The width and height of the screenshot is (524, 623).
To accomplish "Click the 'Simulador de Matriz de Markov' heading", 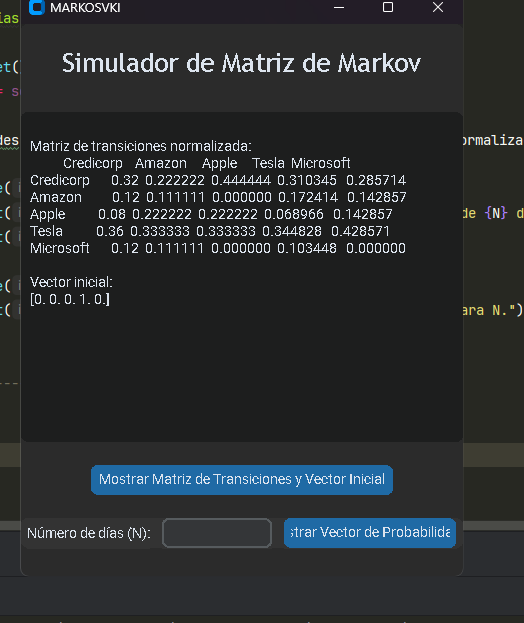I will click(241, 63).
